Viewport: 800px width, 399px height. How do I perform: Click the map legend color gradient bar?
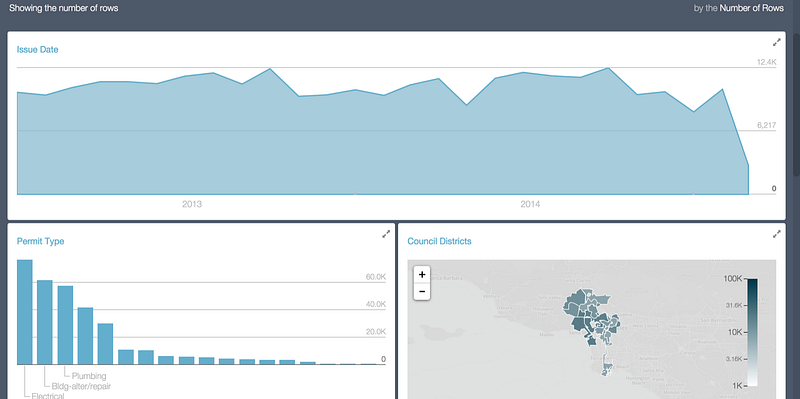[752, 332]
